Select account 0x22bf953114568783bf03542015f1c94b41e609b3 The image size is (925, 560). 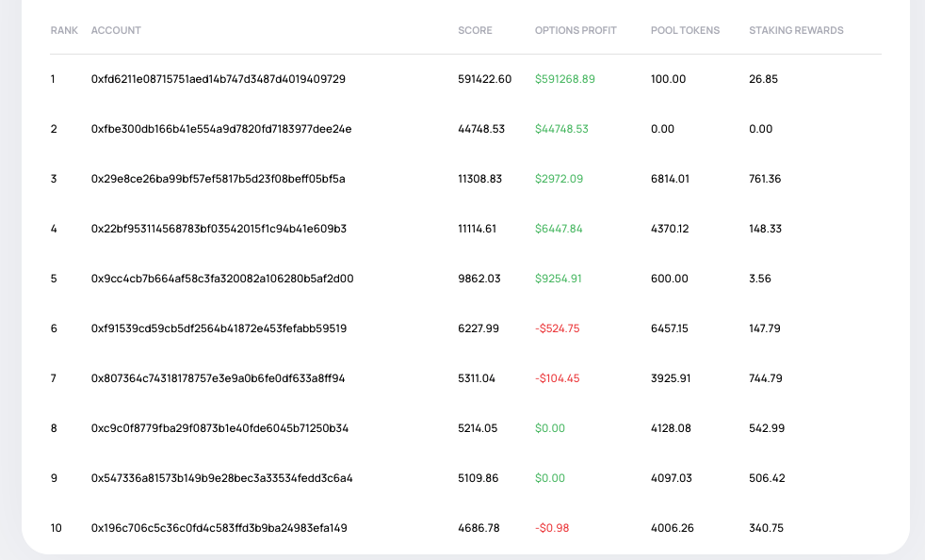point(219,229)
